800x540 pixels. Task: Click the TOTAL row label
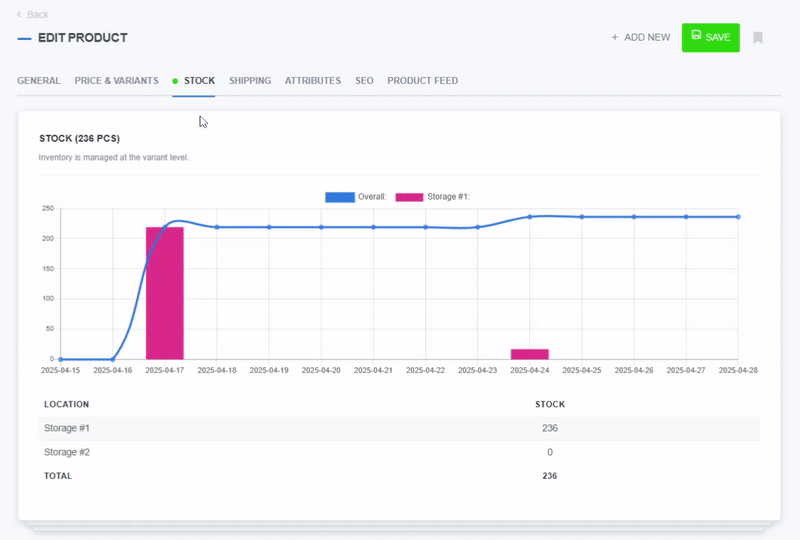pyautogui.click(x=58, y=476)
